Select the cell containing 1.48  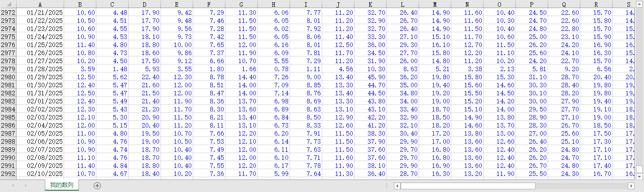coord(112,69)
